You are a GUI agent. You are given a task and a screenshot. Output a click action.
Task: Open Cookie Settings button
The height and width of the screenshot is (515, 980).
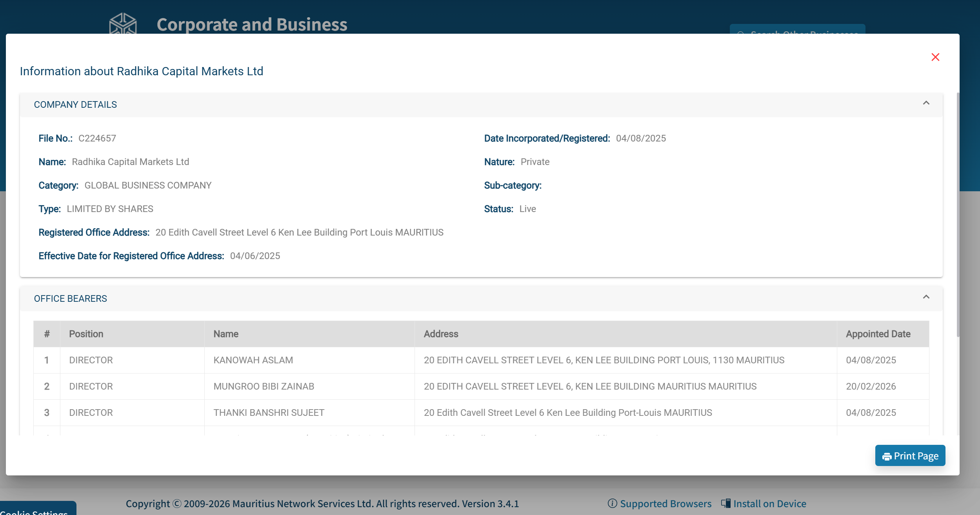[38, 509]
